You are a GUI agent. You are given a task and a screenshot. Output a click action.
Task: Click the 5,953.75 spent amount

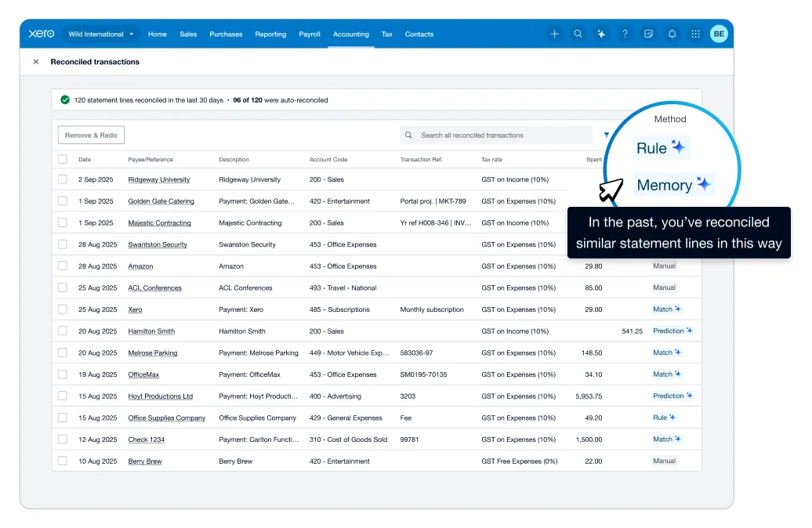(x=589, y=396)
